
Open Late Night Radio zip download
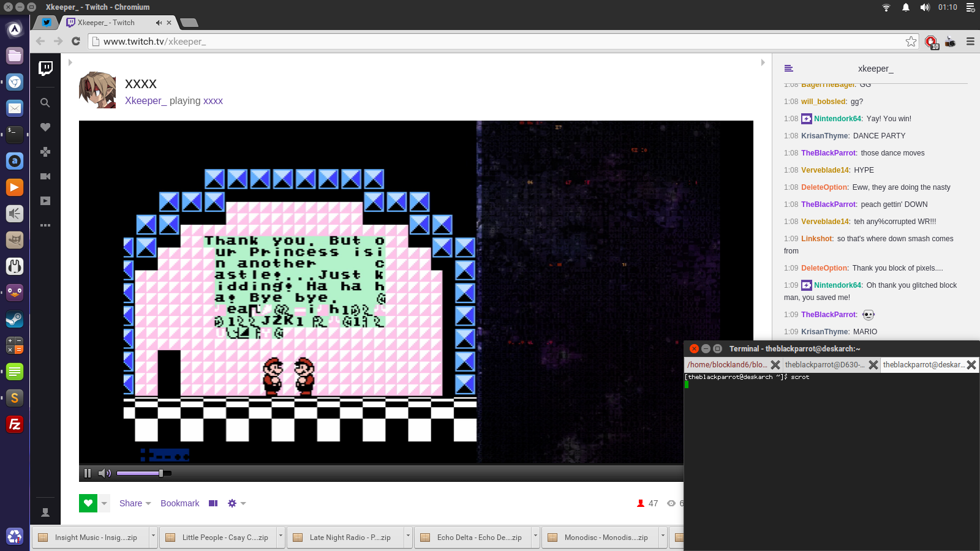click(345, 538)
